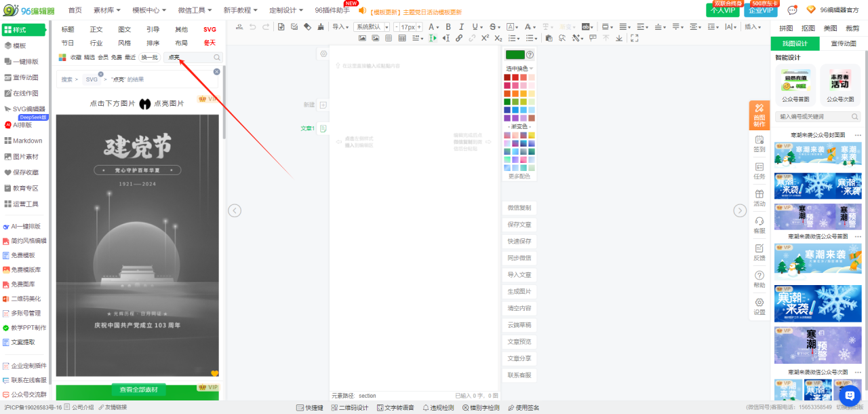868x414 pixels.
Task: Pick the large green color swatch
Action: [x=515, y=55]
